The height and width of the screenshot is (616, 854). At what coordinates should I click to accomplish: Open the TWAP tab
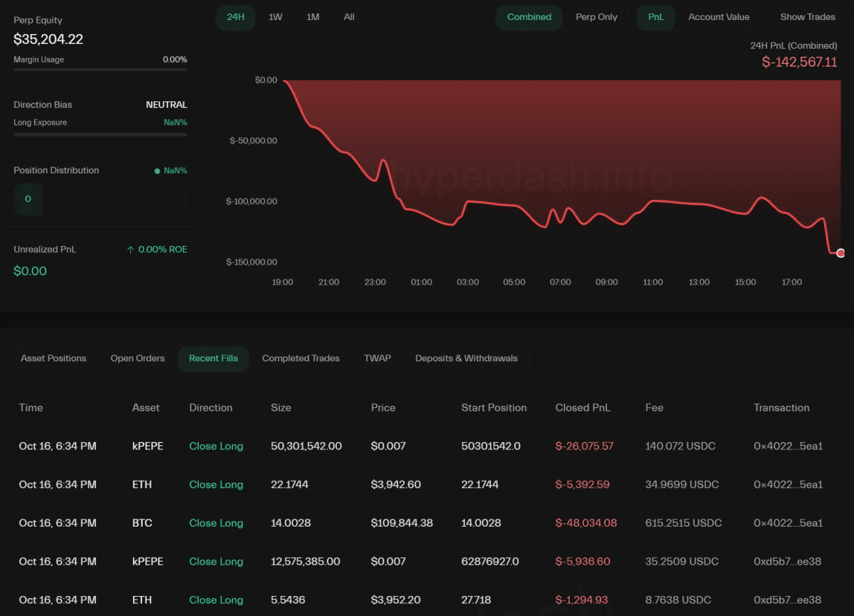pos(378,359)
